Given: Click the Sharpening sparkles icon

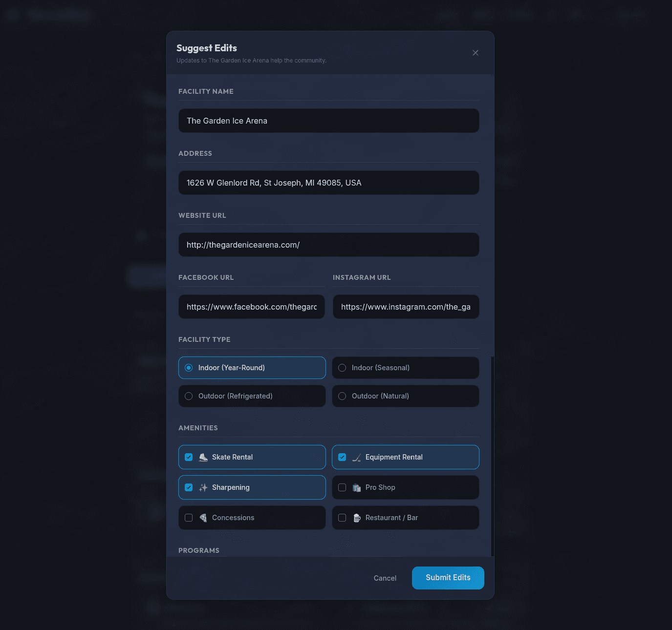Looking at the screenshot, I should point(203,487).
